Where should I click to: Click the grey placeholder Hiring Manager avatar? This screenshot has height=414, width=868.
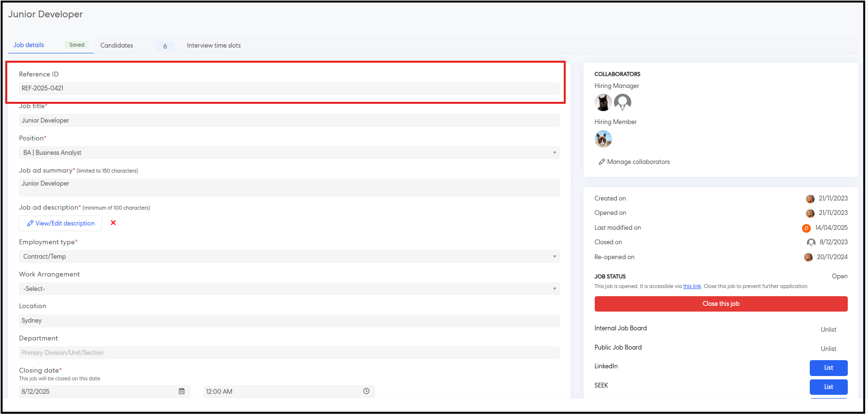point(622,102)
